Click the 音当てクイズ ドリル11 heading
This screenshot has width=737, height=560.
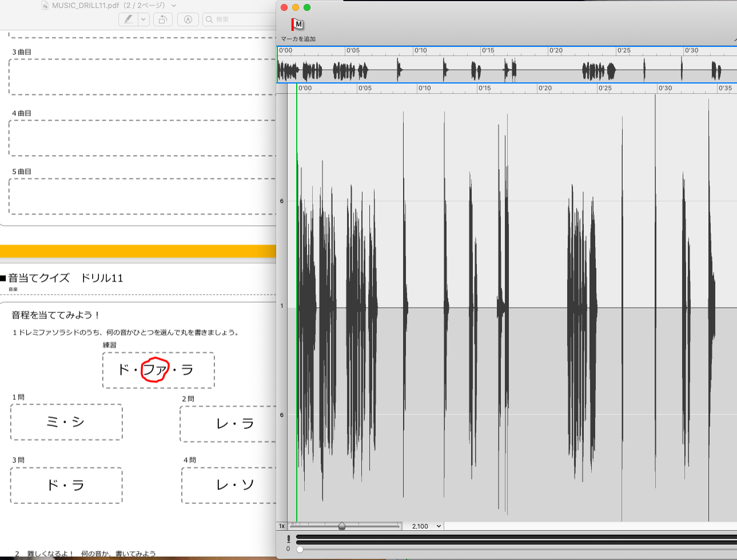coord(66,278)
